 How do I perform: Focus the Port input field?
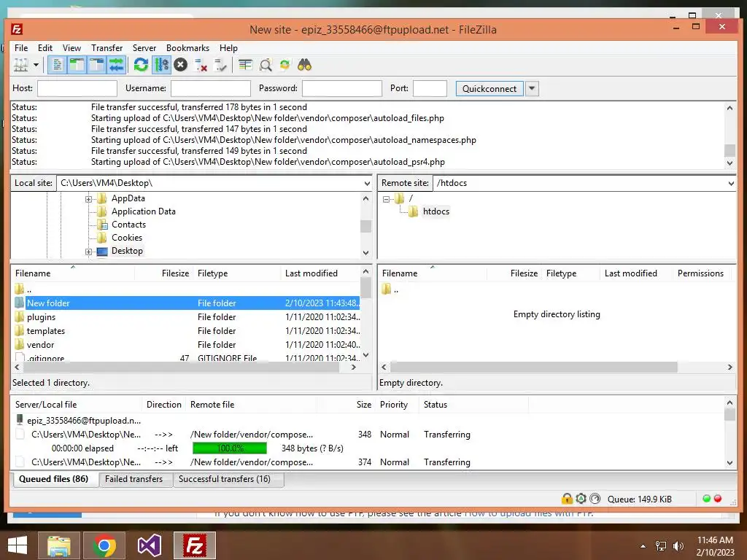click(430, 88)
